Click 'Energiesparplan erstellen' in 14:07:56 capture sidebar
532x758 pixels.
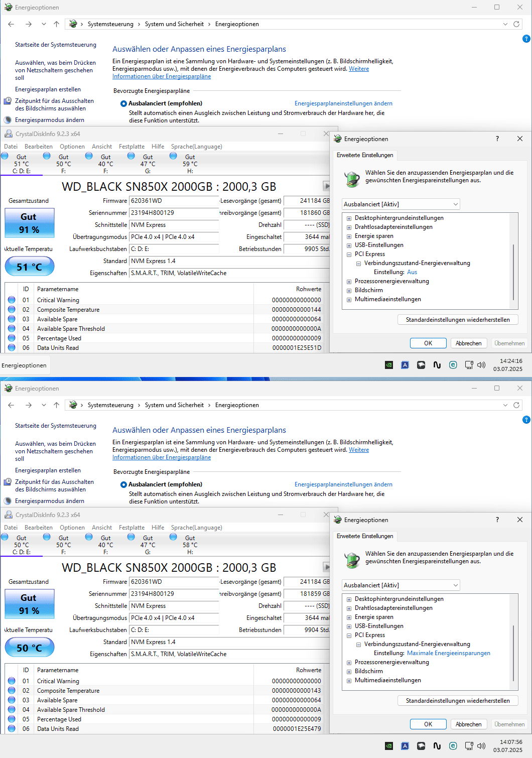[48, 470]
